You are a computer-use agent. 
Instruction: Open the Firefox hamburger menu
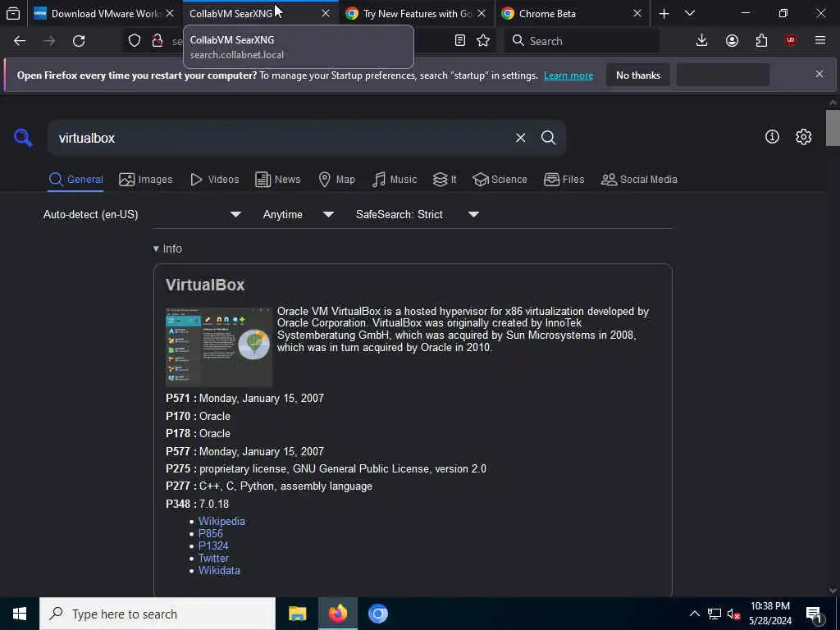(820, 41)
